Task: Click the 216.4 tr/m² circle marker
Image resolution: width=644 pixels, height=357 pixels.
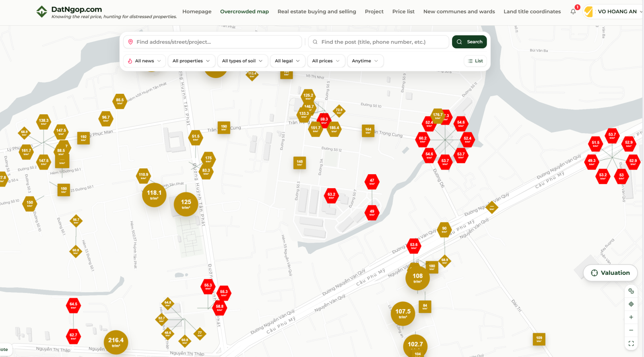Action: [x=116, y=342]
